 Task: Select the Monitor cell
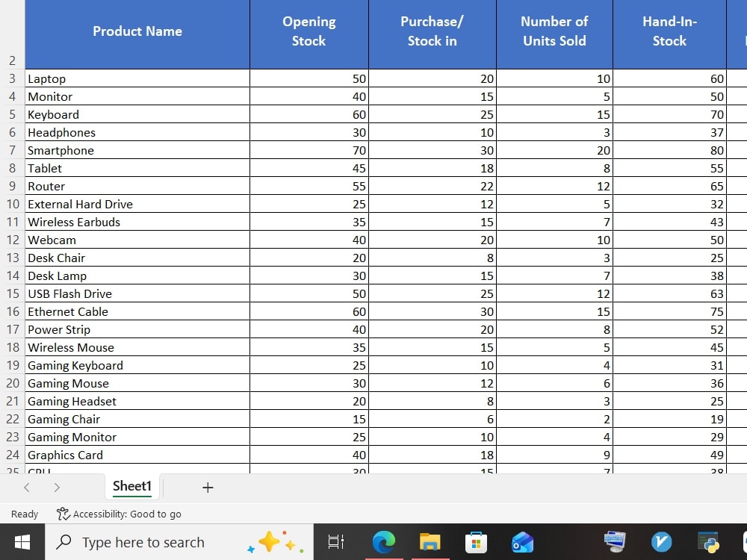click(x=137, y=96)
